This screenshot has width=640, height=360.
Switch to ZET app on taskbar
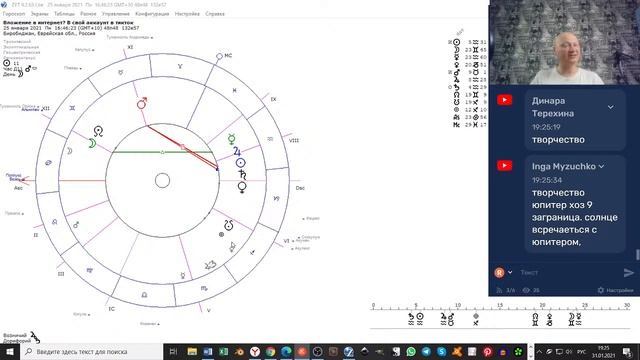tap(349, 351)
